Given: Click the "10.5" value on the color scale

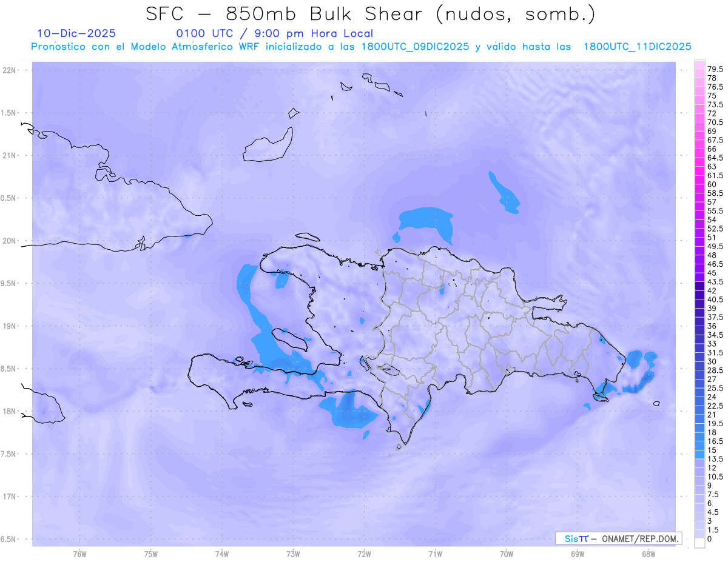Looking at the screenshot, I should [x=715, y=477].
